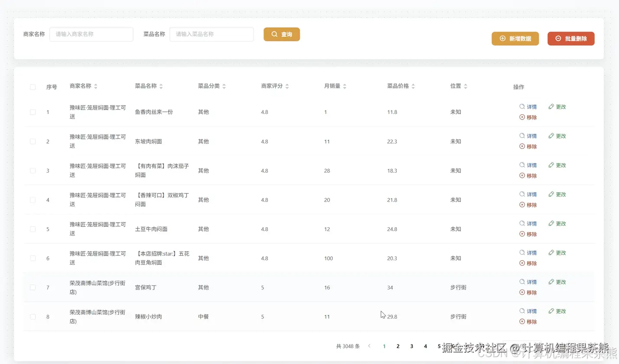
Task: Click 更改 edit for 肉沫茄子焖面 row
Action: point(557,165)
